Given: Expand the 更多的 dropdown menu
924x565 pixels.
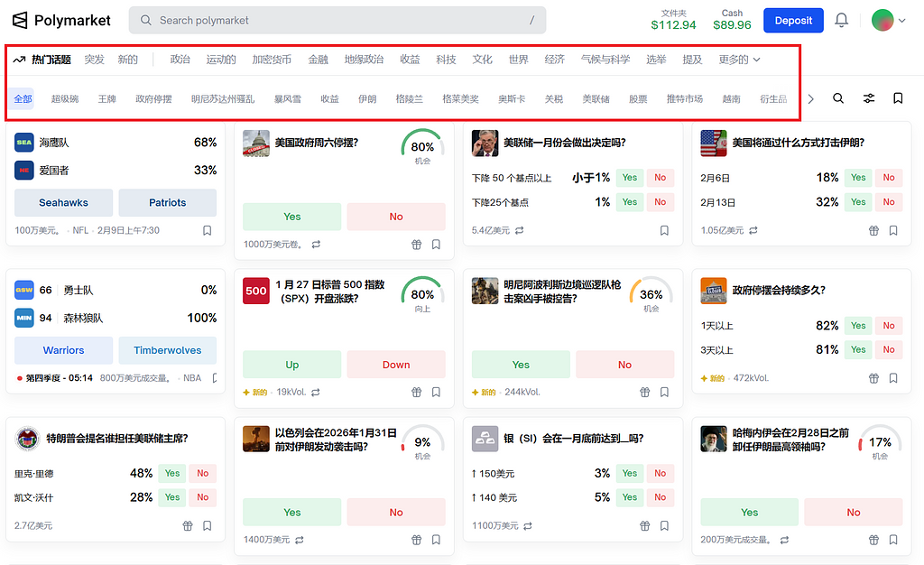Looking at the screenshot, I should coord(739,60).
